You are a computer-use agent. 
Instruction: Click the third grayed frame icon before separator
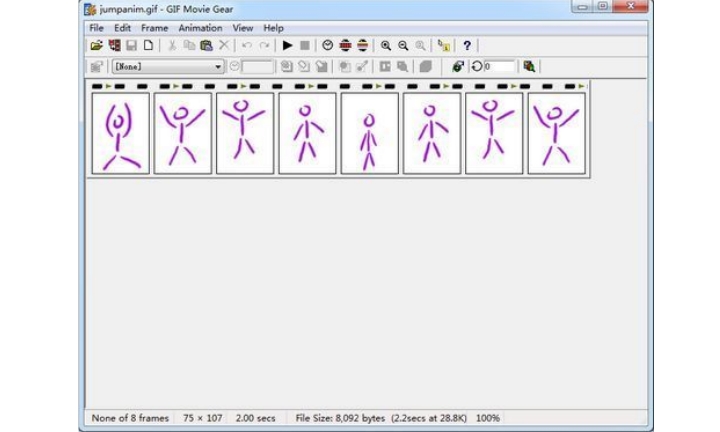[321, 67]
